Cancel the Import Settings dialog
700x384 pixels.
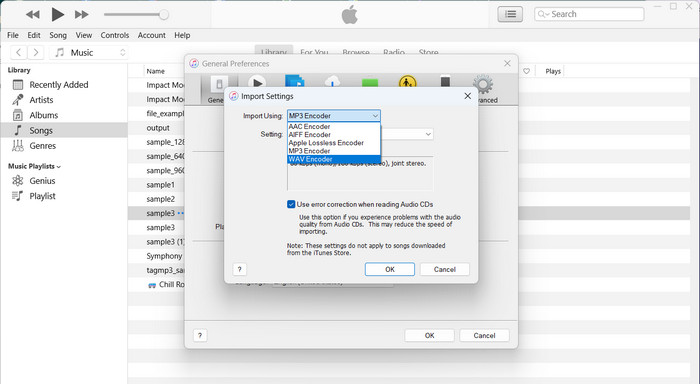click(x=445, y=269)
